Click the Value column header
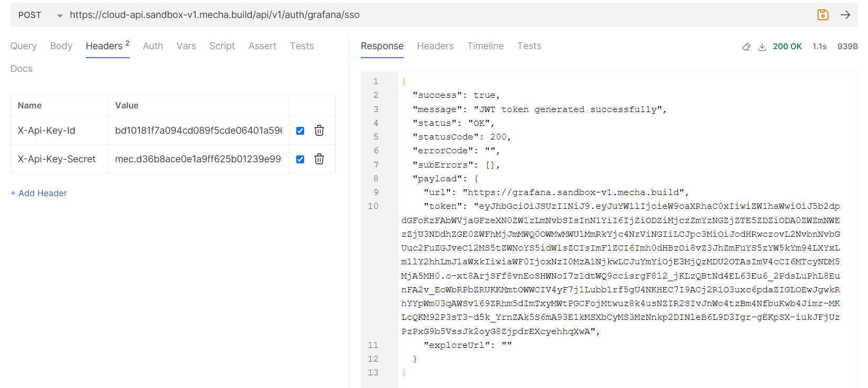Image resolution: width=868 pixels, height=388 pixels. (127, 106)
